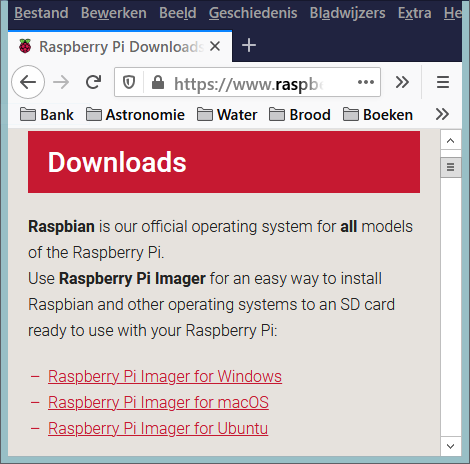
Task: Open the Water bookmarks folder
Action: pos(227,115)
